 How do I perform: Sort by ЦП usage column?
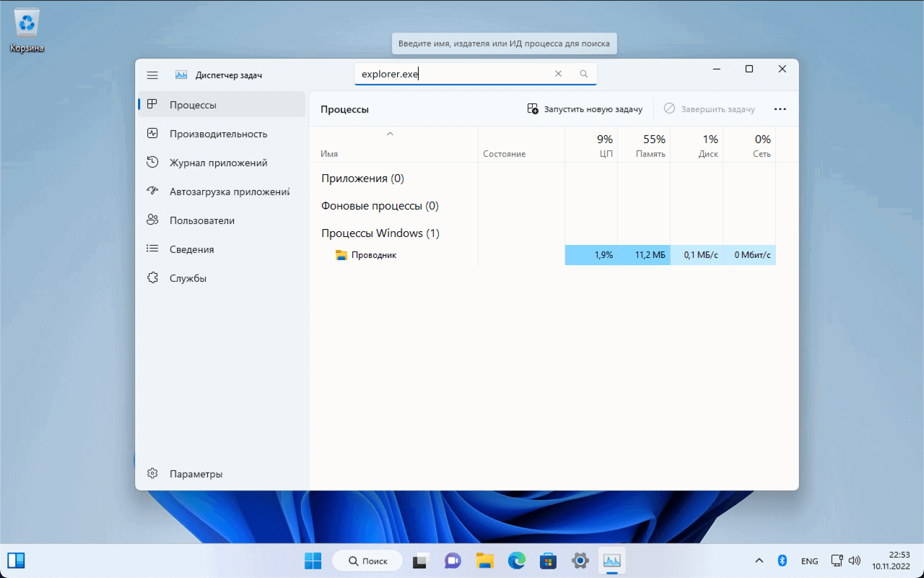click(x=591, y=144)
